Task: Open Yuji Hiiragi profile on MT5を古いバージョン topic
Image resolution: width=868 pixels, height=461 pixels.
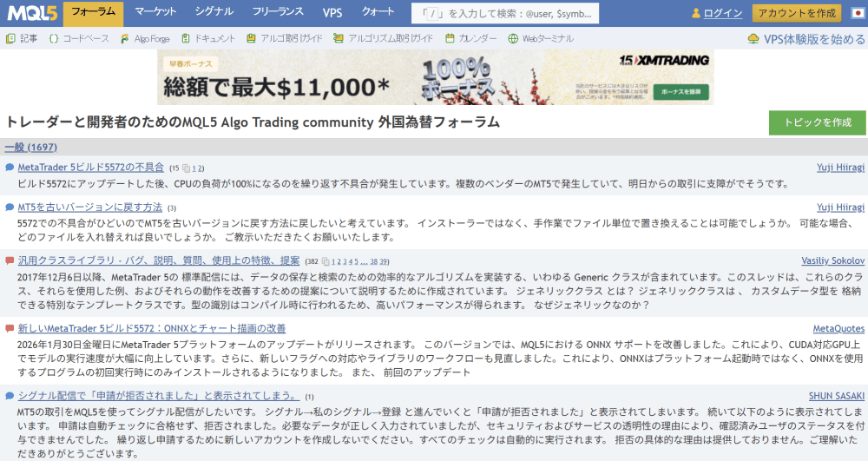Action: click(x=840, y=207)
